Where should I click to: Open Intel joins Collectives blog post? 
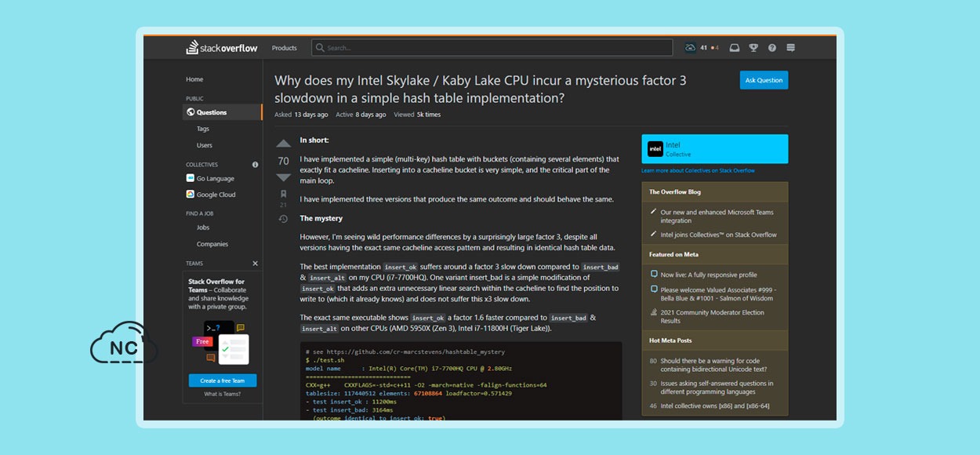718,235
